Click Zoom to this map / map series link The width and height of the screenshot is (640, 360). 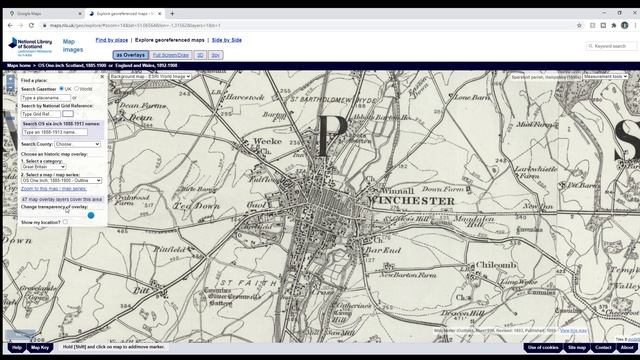coord(54,189)
